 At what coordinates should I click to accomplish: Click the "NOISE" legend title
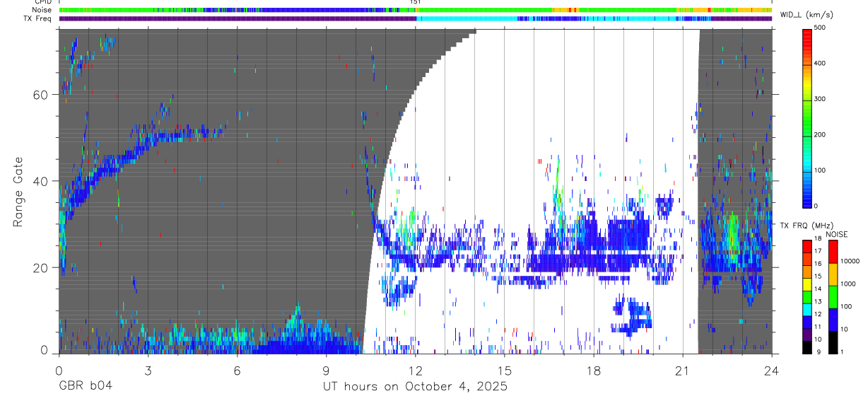pos(837,234)
